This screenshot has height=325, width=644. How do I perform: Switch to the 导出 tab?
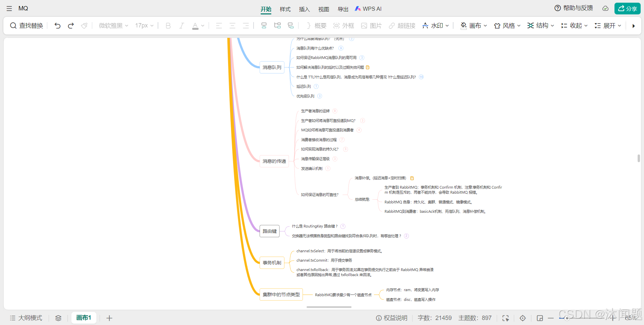point(343,9)
